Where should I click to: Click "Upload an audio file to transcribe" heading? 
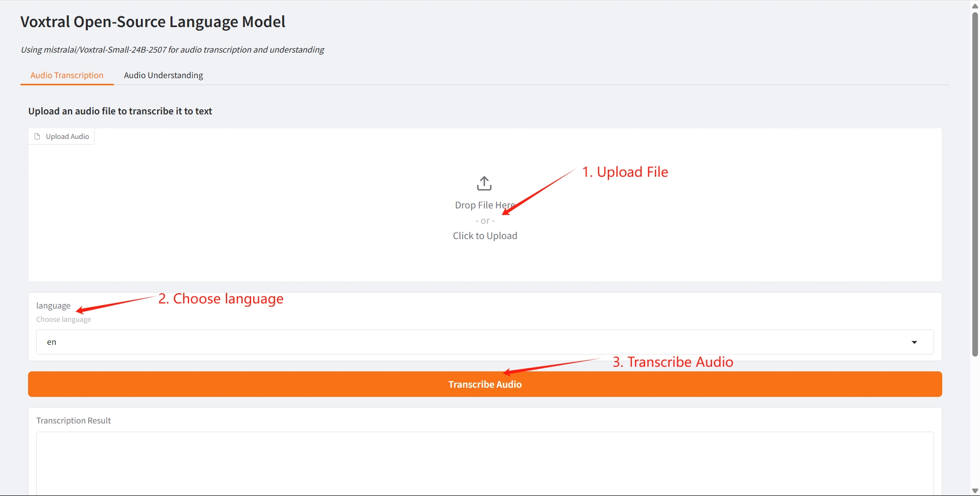coord(120,111)
